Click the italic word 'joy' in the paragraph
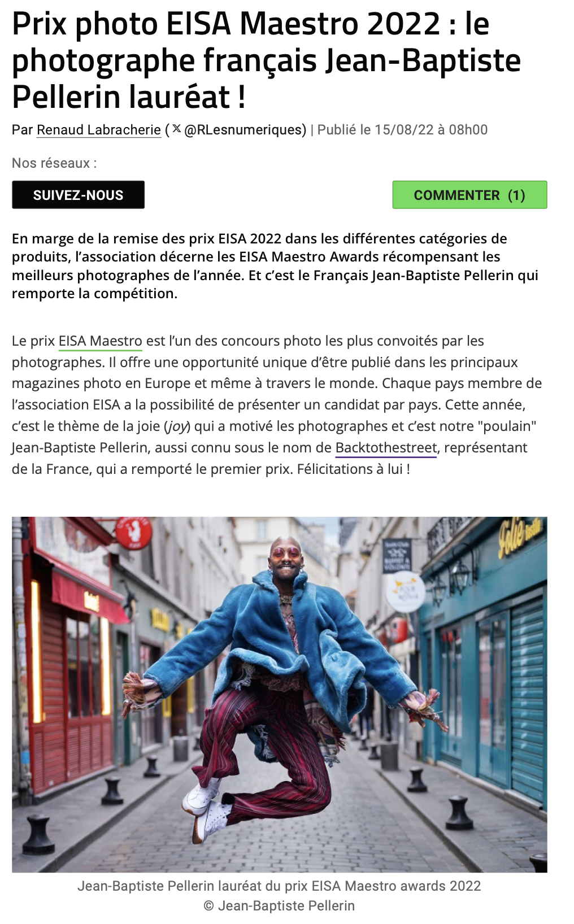This screenshot has width=574, height=924. point(178,426)
